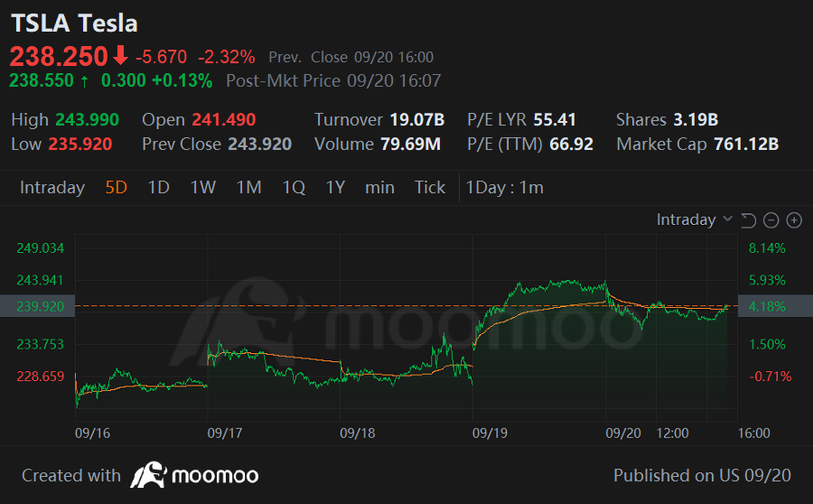The width and height of the screenshot is (813, 504).
Task: Click the Market Cap value 761.12B
Action: tap(746, 145)
